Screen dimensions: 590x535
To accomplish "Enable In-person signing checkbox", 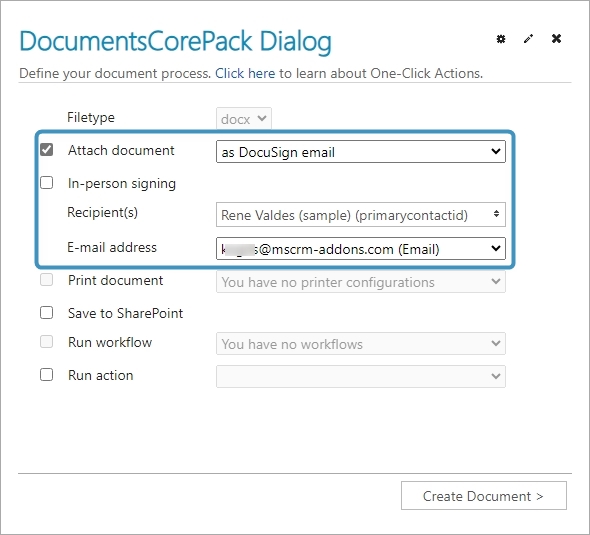I will pyautogui.click(x=47, y=183).
